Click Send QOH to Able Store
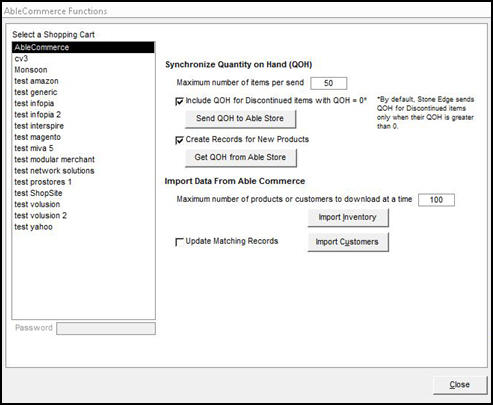 tap(240, 119)
